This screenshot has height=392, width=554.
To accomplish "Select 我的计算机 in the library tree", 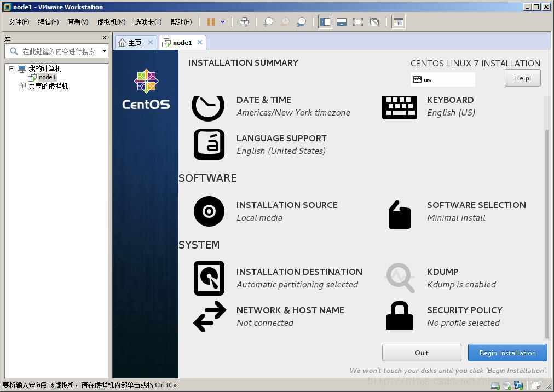I will click(45, 68).
